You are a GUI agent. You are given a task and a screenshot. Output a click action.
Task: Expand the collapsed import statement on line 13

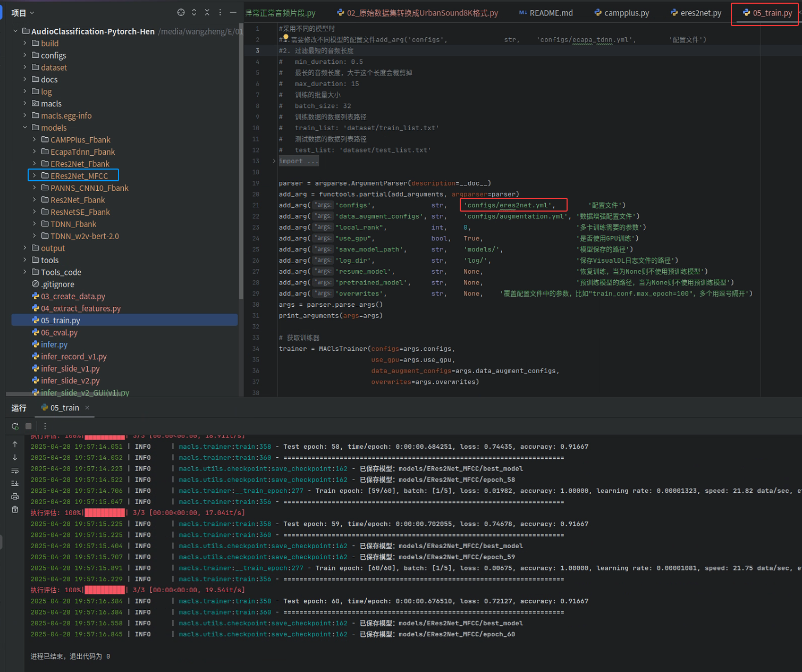[273, 161]
